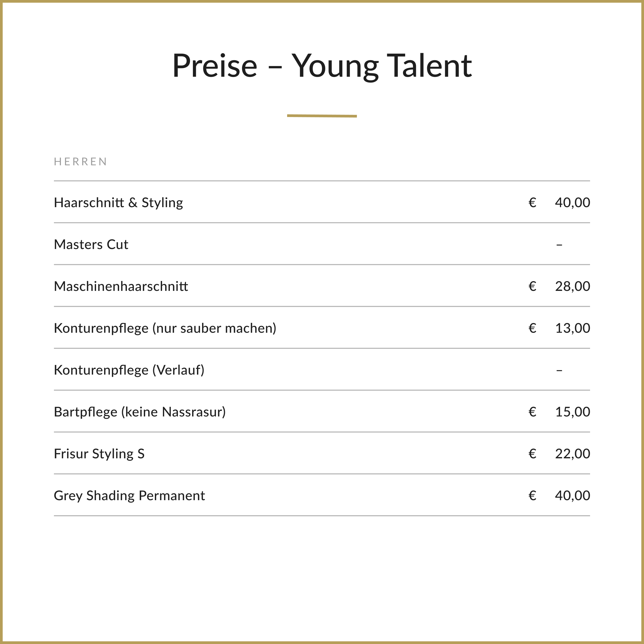Select Bartpflege (keine Nassrasur) entry

[140, 412]
